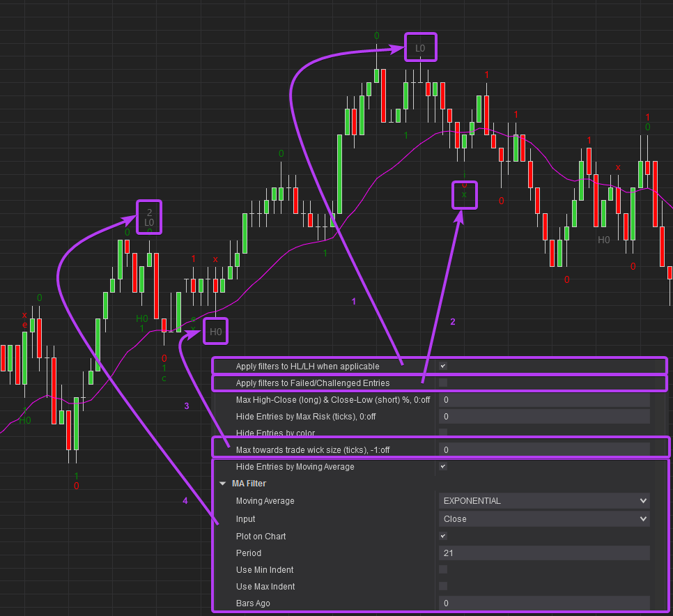The width and height of the screenshot is (673, 616).
Task: Collapse the MA Filter section
Action: [x=222, y=484]
